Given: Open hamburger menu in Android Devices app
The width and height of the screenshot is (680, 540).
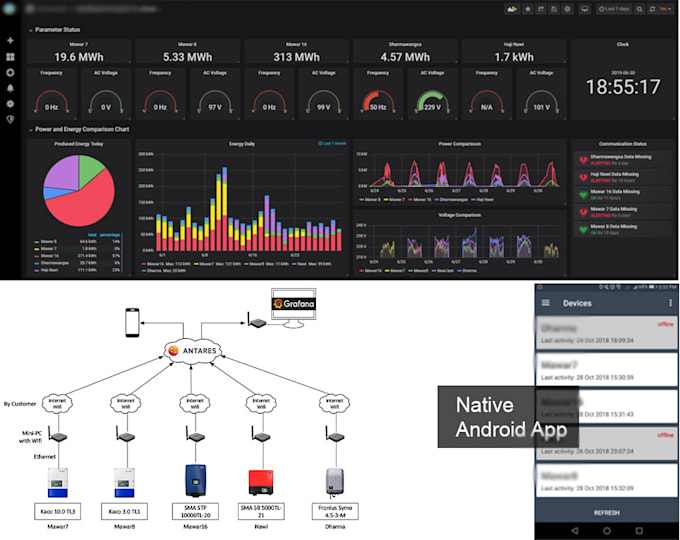Looking at the screenshot, I should point(546,303).
